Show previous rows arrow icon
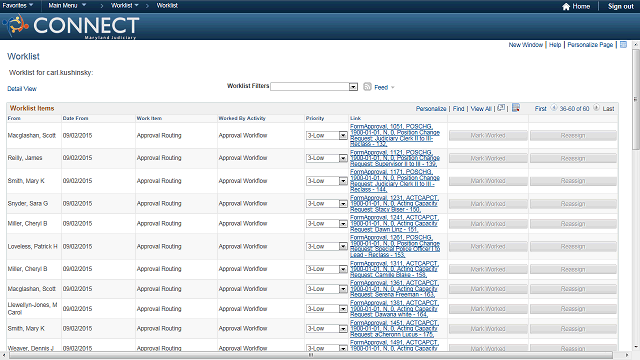Image resolution: width=640 pixels, height=360 pixels. tap(554, 108)
